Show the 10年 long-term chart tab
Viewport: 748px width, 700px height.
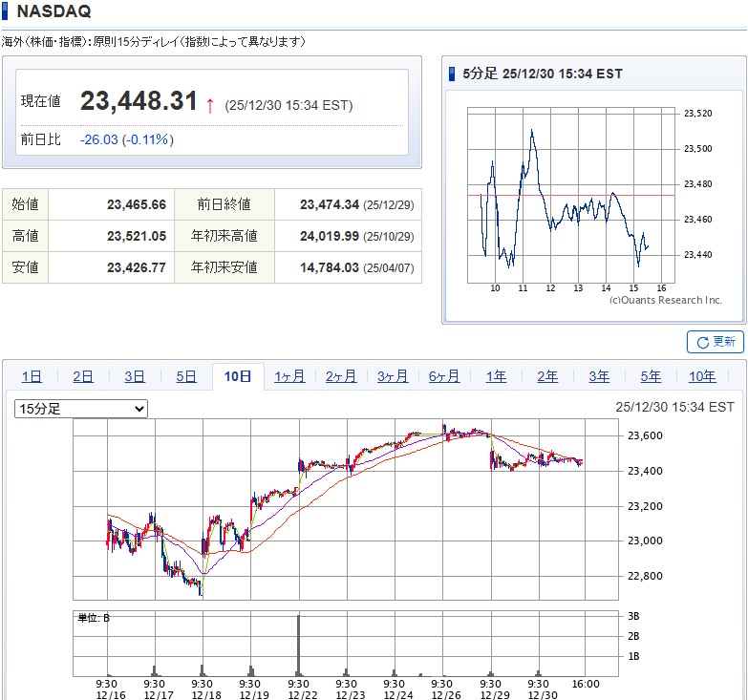tap(702, 376)
